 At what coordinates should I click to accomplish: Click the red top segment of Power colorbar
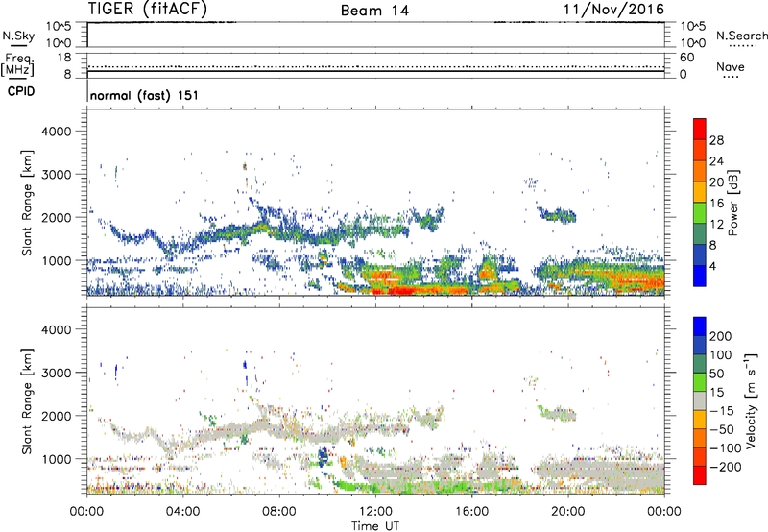point(700,129)
